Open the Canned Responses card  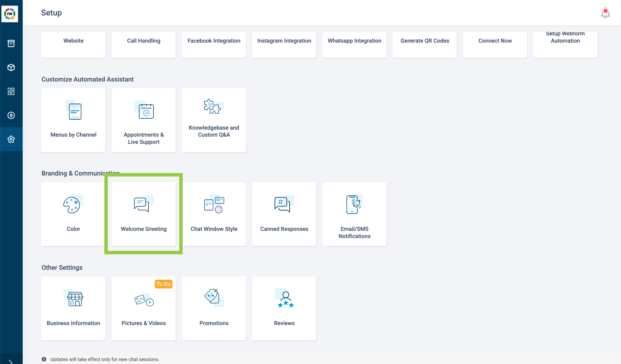coord(284,214)
